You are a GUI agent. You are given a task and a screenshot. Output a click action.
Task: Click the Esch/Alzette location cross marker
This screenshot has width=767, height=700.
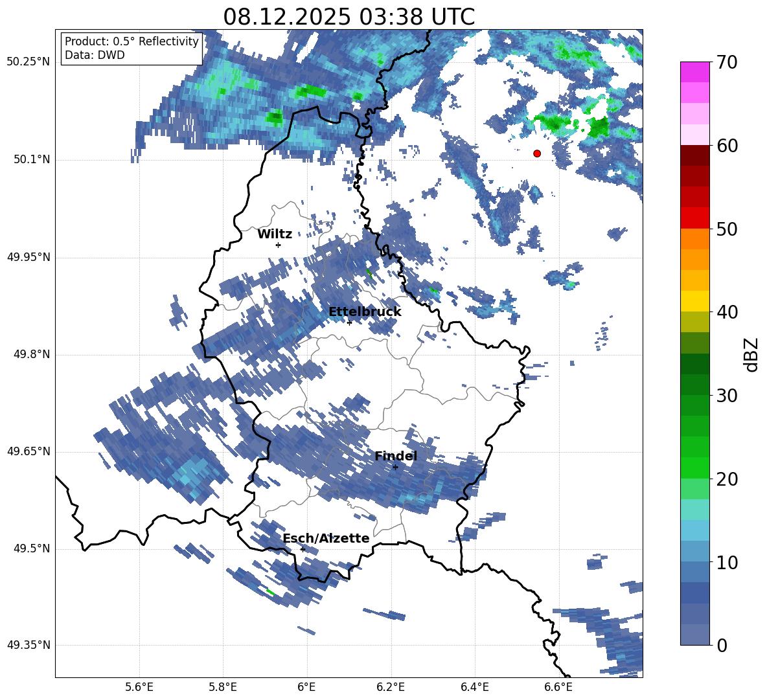[x=303, y=549]
